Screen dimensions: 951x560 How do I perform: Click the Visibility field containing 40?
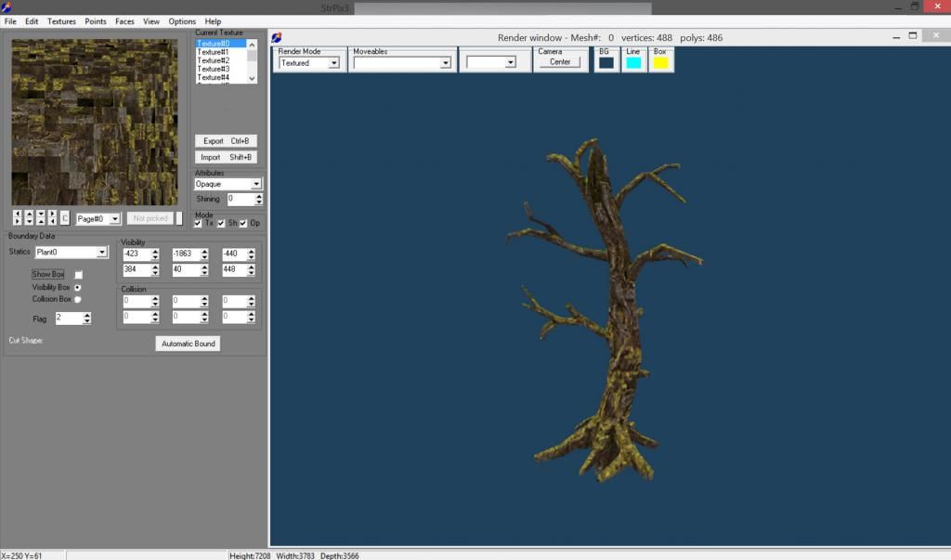pyautogui.click(x=186, y=270)
